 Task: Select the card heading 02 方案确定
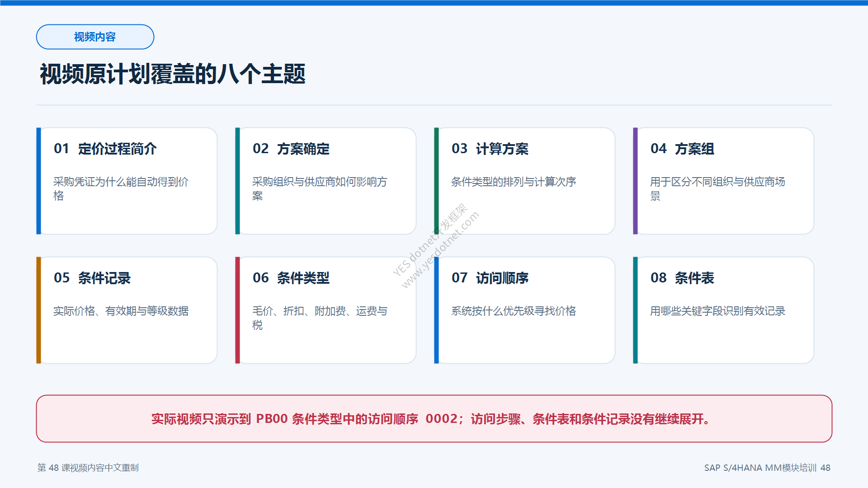pos(291,149)
